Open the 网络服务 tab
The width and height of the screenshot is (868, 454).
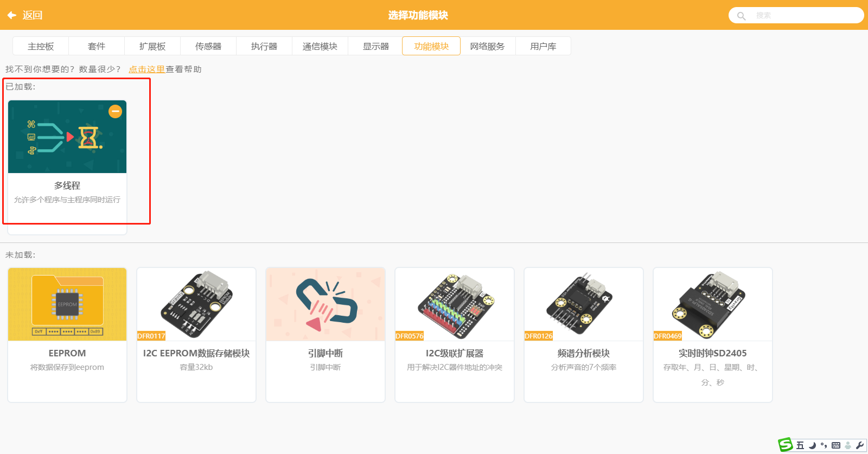[x=487, y=46]
